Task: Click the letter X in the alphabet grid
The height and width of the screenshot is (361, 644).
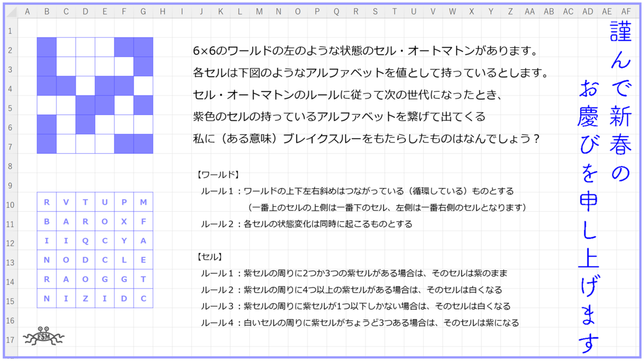Action: click(124, 220)
